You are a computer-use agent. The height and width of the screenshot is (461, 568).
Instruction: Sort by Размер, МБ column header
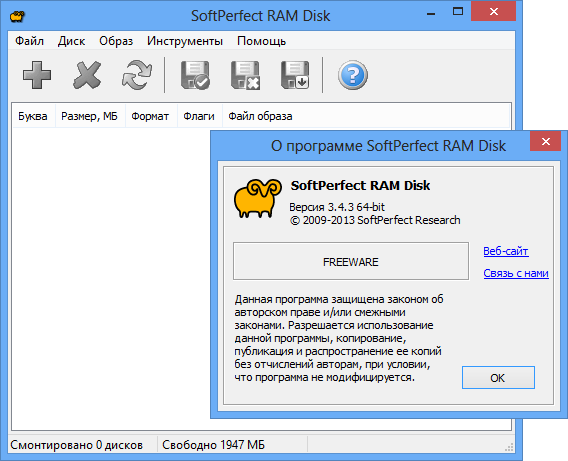point(90,116)
